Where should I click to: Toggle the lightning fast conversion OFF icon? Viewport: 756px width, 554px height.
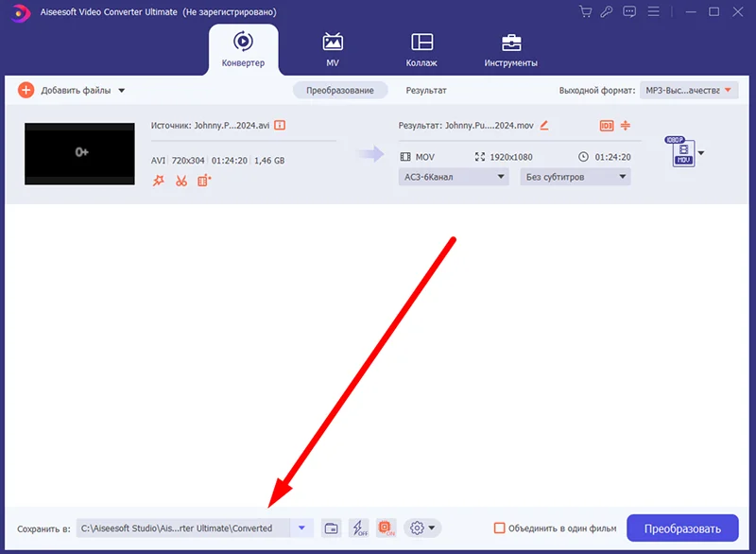[359, 528]
